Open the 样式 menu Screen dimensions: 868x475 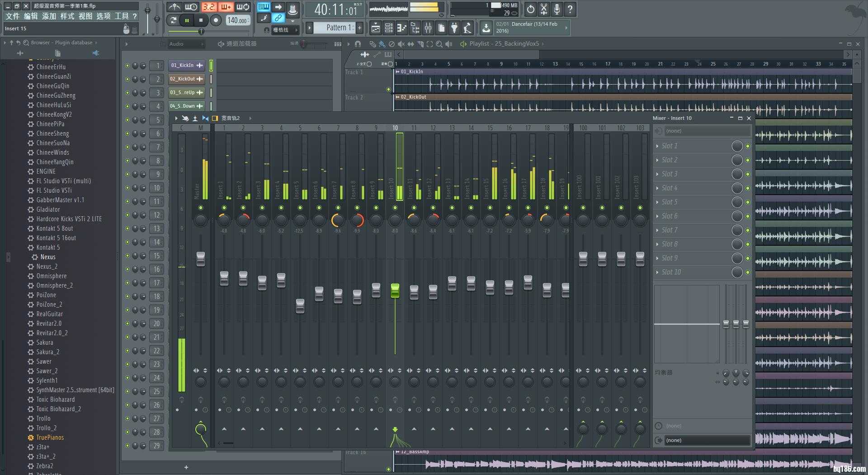[67, 16]
